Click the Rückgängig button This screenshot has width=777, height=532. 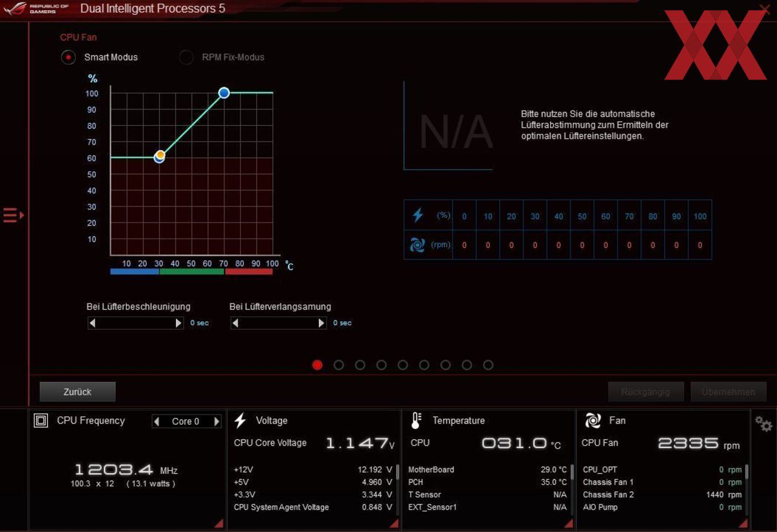646,392
